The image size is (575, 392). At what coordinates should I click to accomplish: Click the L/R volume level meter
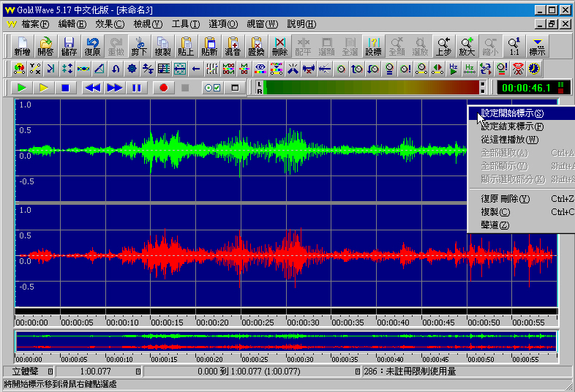(371, 88)
